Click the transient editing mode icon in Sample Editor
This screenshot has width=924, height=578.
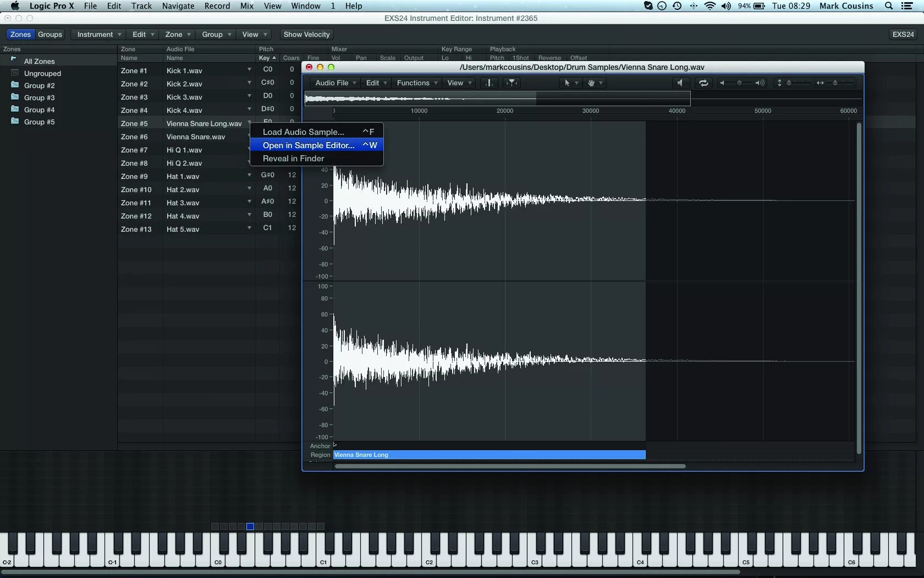click(x=489, y=83)
